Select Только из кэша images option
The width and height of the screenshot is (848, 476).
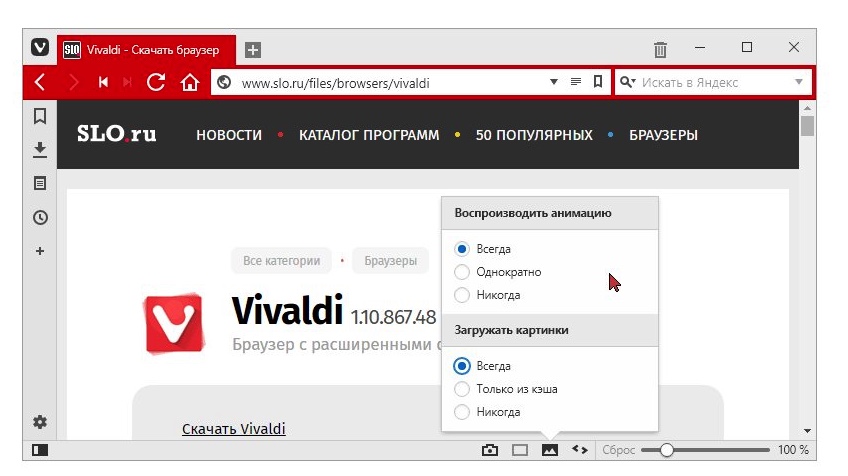coord(462,389)
